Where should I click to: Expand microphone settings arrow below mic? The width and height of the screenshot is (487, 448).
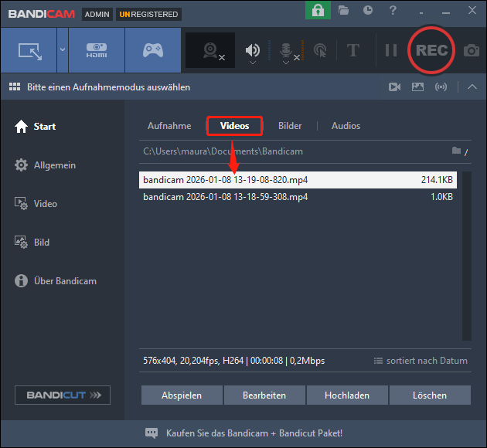click(x=286, y=63)
